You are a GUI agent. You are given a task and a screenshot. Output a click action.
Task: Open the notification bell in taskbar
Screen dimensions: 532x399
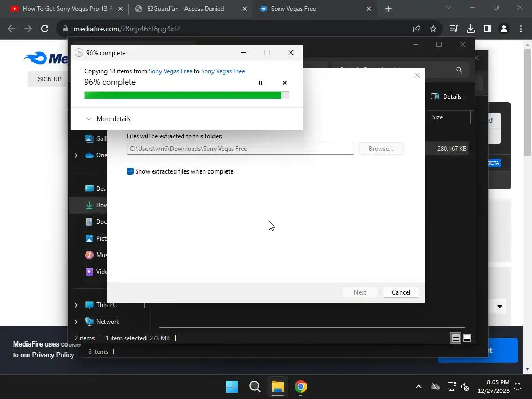pyautogui.click(x=518, y=387)
